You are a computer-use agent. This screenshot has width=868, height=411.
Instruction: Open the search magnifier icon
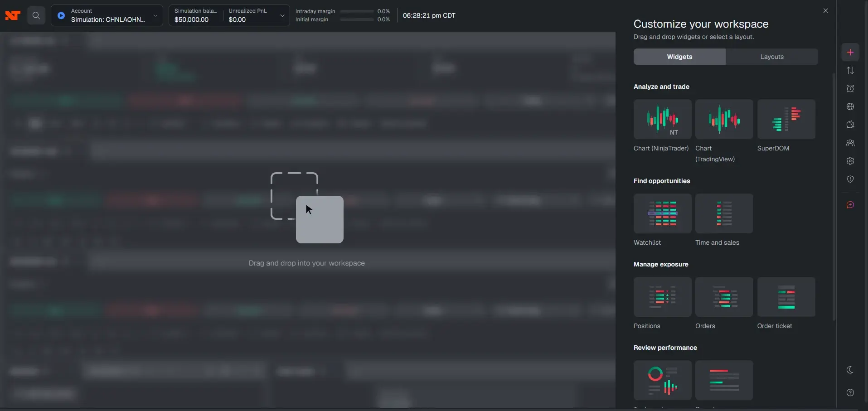(36, 15)
